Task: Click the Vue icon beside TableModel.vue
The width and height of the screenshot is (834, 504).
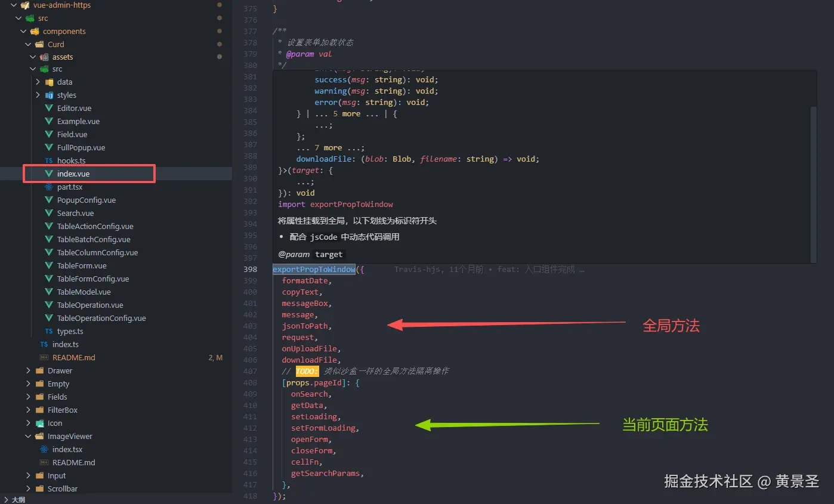Action: point(49,292)
